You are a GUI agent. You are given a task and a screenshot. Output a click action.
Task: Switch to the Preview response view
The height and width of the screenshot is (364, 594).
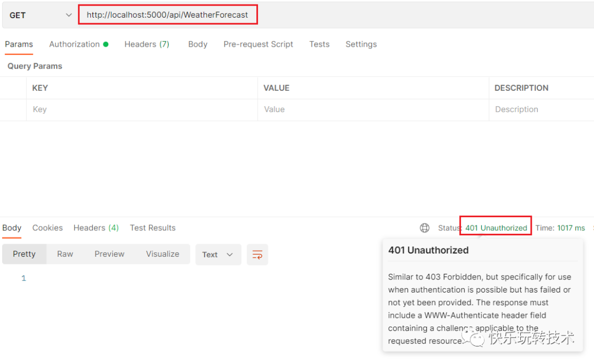tap(109, 254)
